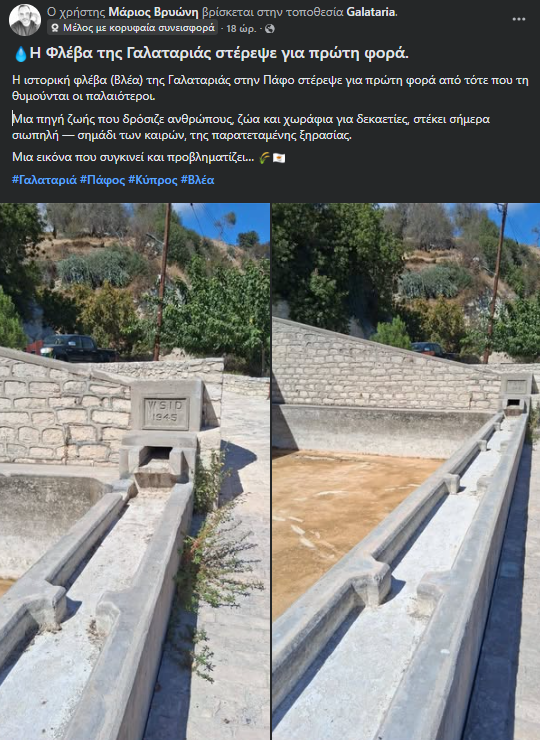Click the paragraph starting Μια πηγή ζωής
This screenshot has width=540, height=740.
tap(251, 127)
